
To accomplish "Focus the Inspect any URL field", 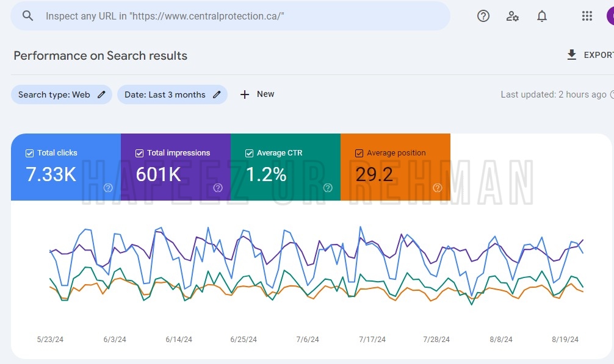I will 230,16.
